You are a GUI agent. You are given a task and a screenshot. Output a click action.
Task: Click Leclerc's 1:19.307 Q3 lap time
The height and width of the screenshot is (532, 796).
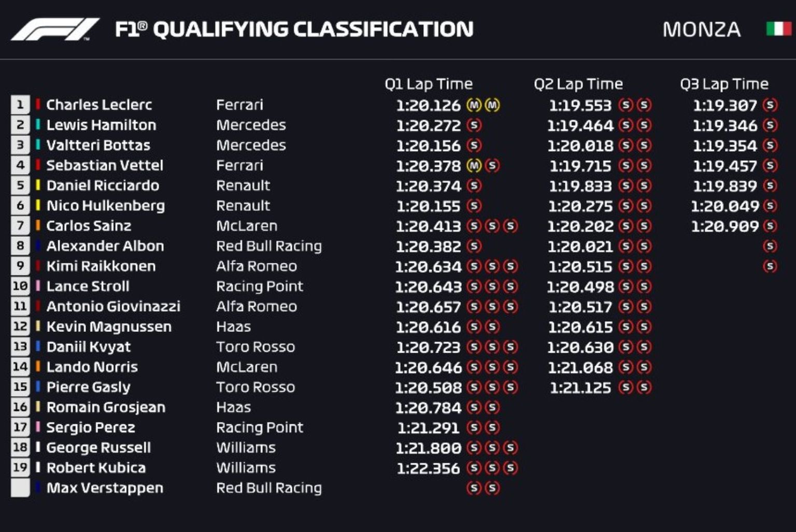pos(724,106)
